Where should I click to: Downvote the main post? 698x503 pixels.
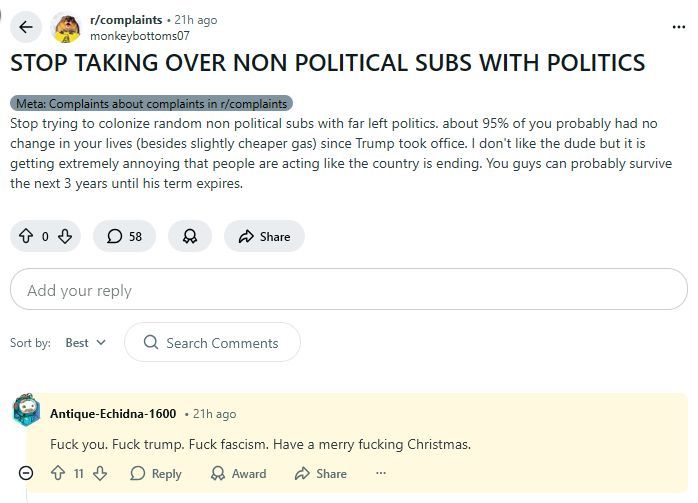click(65, 236)
